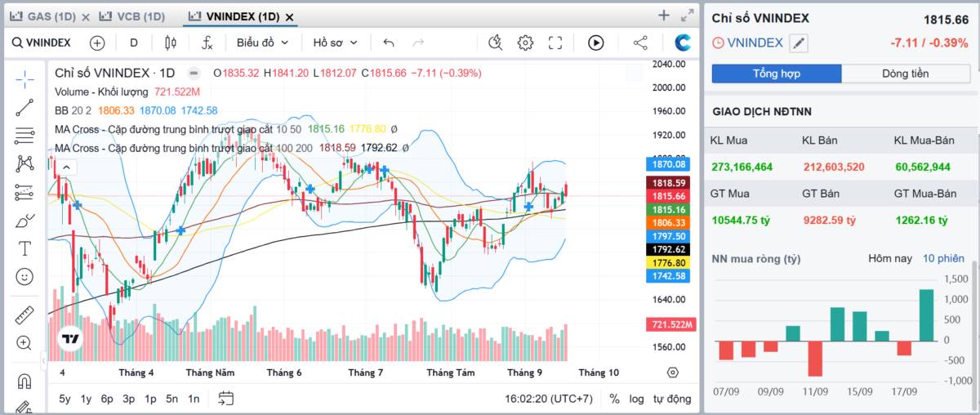Open the candlestick chart type selector
The image size is (980, 415).
pyautogui.click(x=171, y=42)
